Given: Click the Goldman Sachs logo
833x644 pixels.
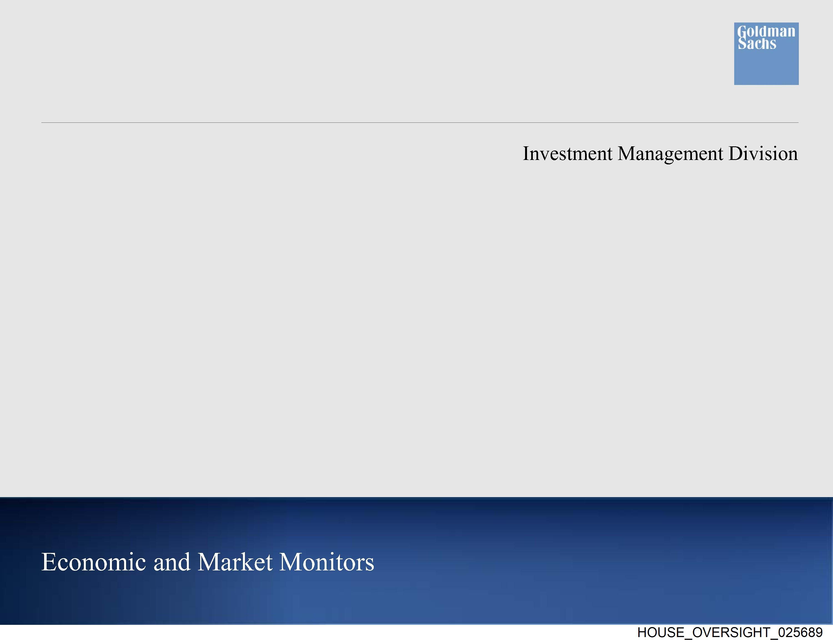Looking at the screenshot, I should [x=766, y=53].
